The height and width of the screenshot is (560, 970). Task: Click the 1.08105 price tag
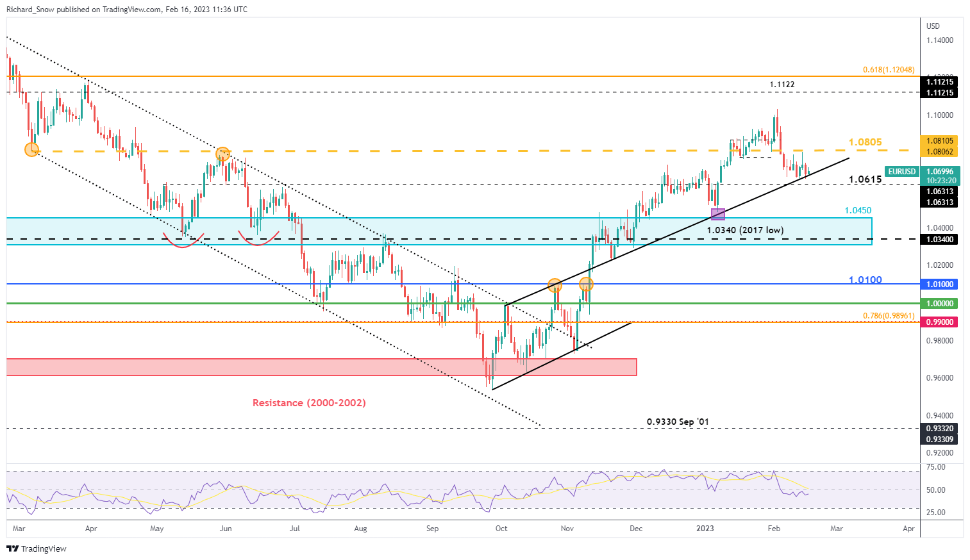939,141
